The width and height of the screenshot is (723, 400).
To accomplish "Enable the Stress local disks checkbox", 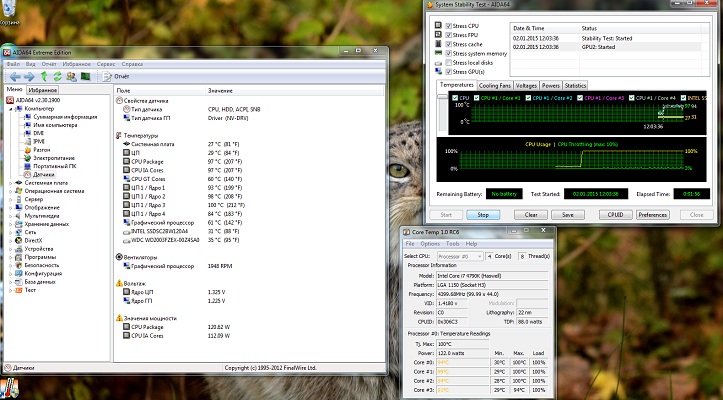I will coord(448,63).
